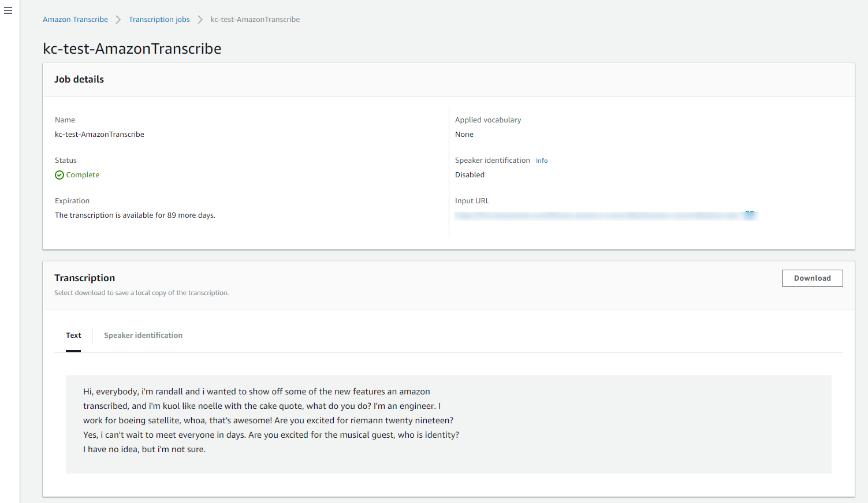Click the Input URL label

point(472,201)
